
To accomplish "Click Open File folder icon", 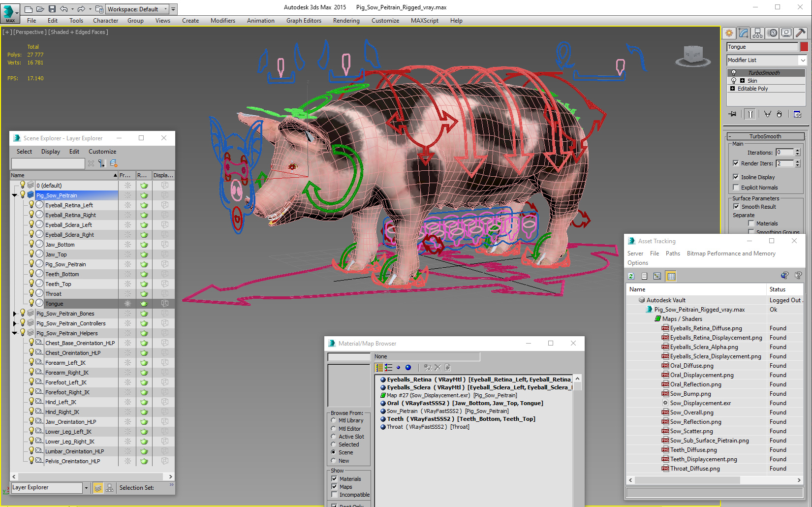I will (40, 9).
